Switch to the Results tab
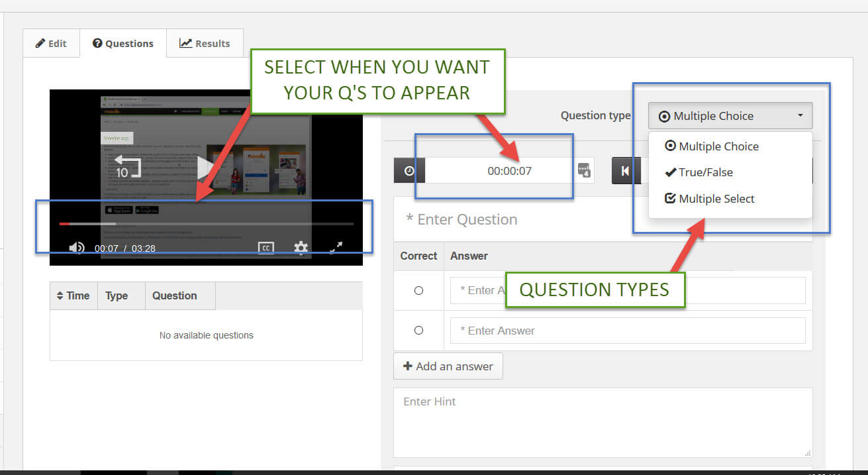 point(205,42)
